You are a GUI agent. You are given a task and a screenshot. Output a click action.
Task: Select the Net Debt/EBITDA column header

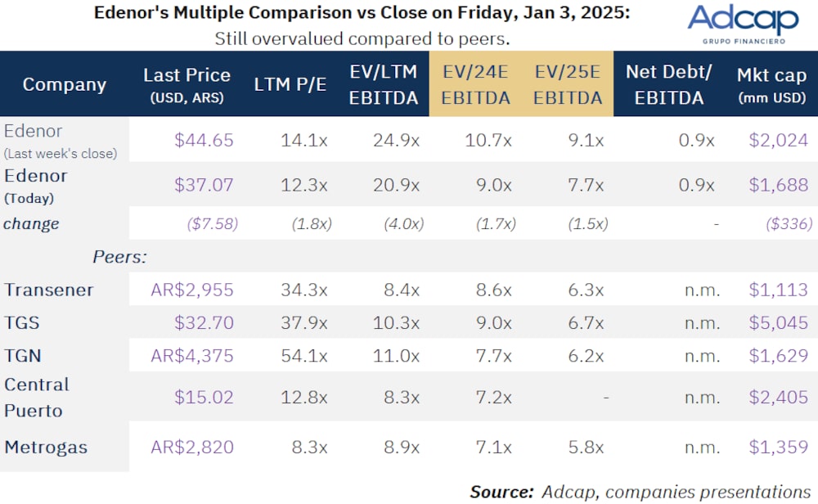coord(668,84)
